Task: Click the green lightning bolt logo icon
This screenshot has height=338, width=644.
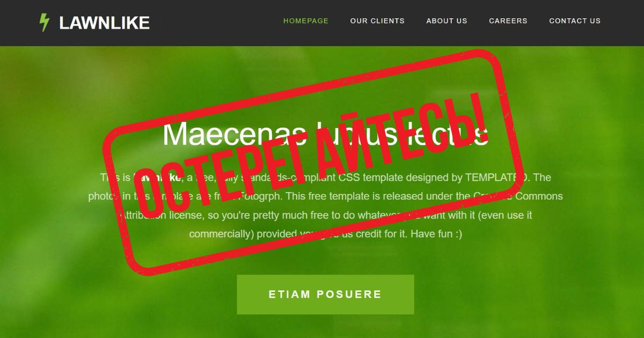Action: pyautogui.click(x=45, y=23)
